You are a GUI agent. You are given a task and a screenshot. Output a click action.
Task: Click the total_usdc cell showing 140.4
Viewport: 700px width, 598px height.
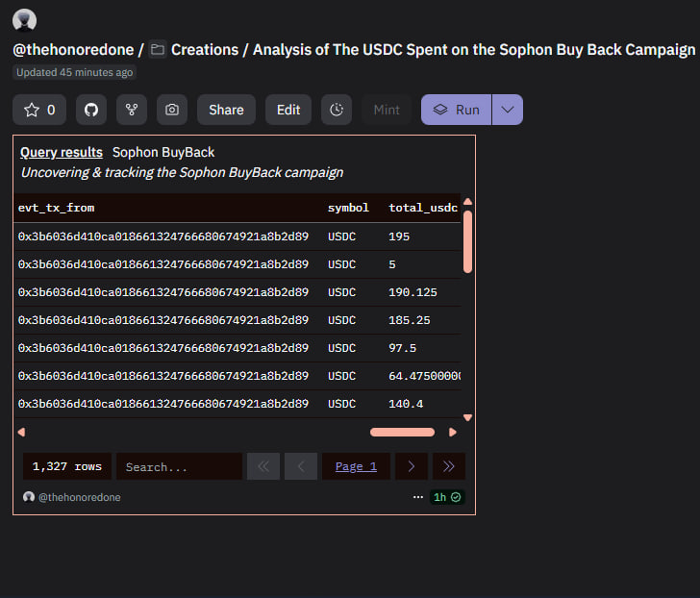[x=406, y=404]
